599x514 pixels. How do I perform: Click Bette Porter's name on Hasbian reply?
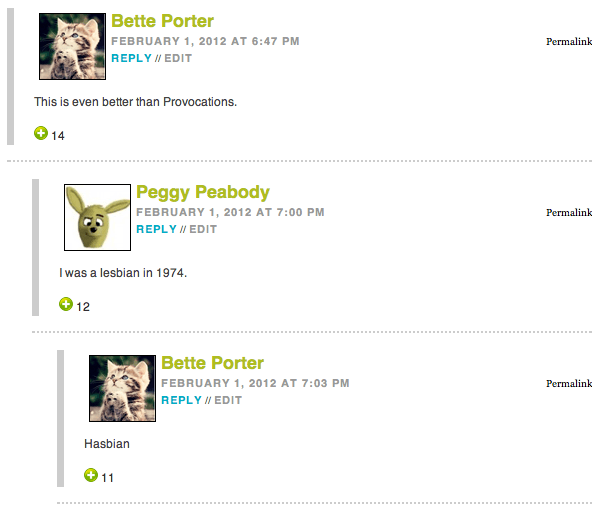212,363
